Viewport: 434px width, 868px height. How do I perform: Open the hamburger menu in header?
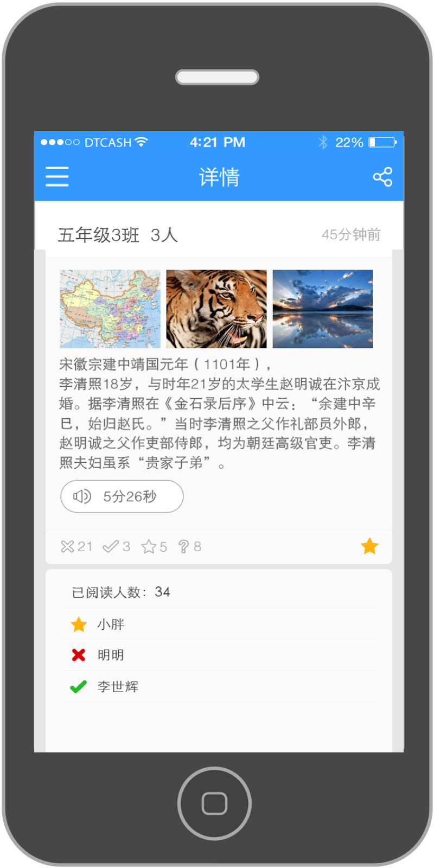point(57,177)
